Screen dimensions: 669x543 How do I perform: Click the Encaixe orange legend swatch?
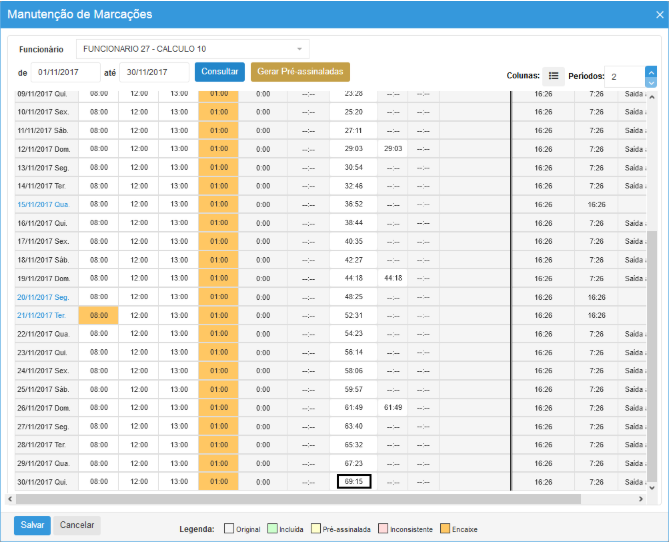coord(445,527)
